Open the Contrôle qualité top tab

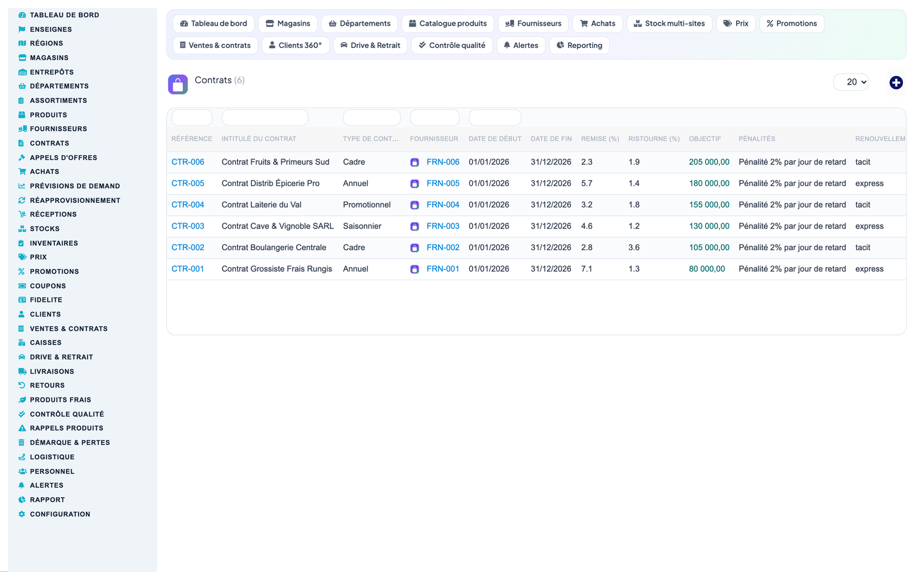[x=451, y=45]
